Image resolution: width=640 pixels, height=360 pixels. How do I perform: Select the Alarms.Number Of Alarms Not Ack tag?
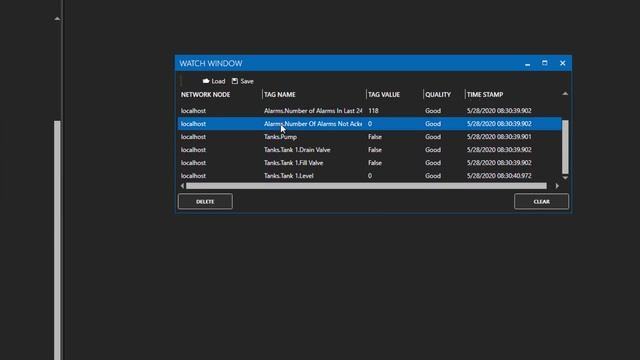313,124
